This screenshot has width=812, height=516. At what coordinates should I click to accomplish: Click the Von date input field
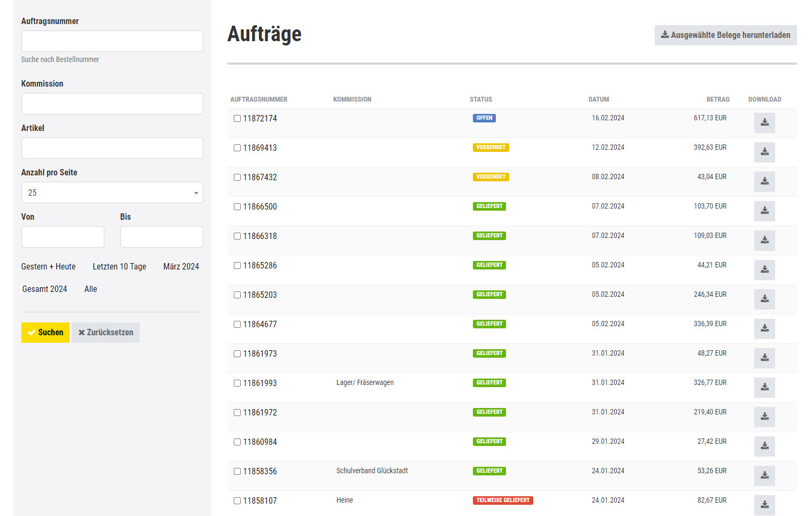tap(63, 237)
